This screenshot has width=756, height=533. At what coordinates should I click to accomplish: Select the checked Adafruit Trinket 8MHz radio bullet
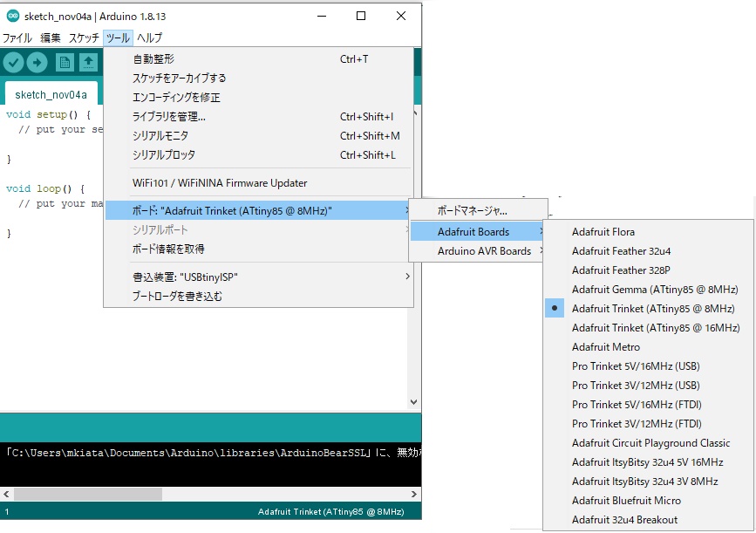click(555, 308)
